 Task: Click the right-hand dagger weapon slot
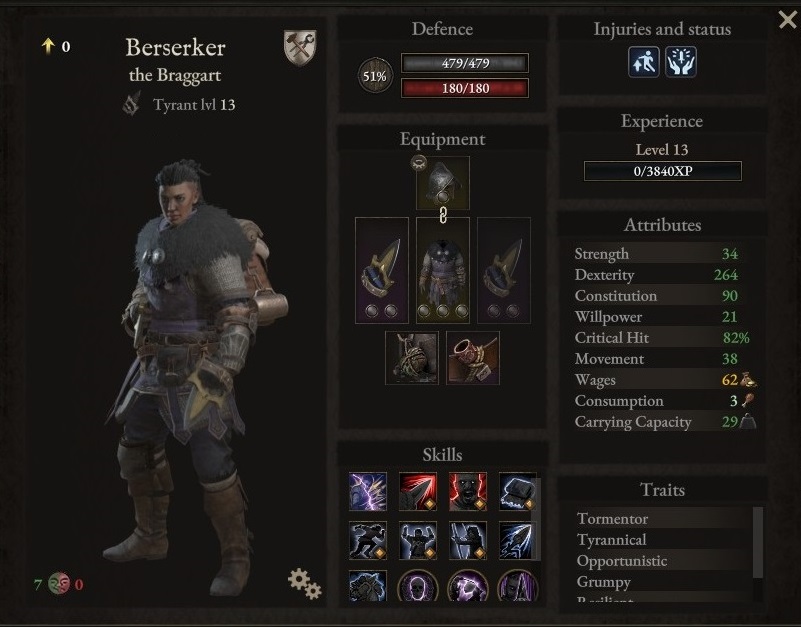click(x=504, y=270)
